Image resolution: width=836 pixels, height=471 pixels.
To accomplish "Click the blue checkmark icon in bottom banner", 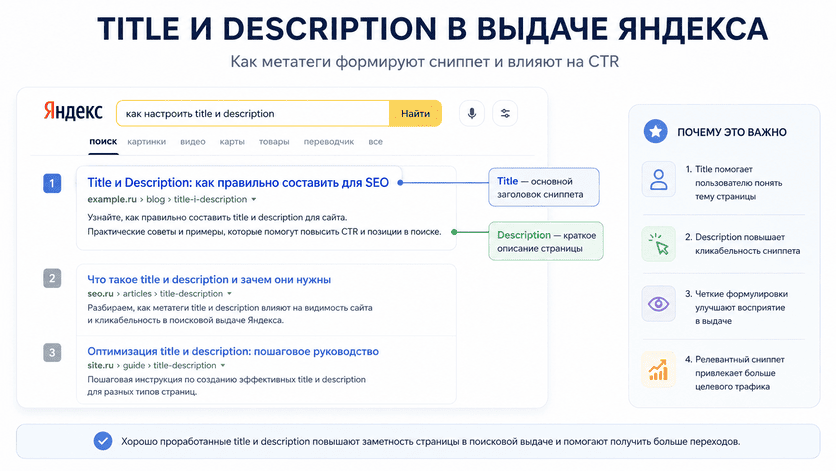I will [x=103, y=441].
